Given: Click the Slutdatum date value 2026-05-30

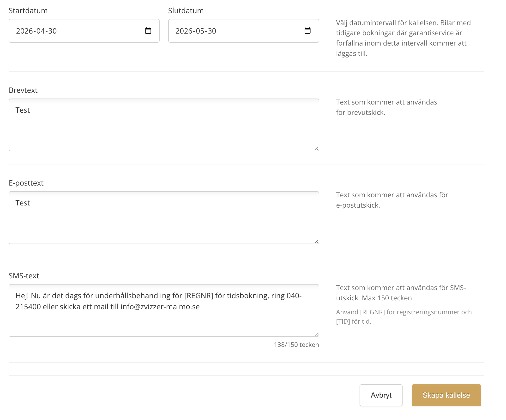Looking at the screenshot, I should click(196, 31).
